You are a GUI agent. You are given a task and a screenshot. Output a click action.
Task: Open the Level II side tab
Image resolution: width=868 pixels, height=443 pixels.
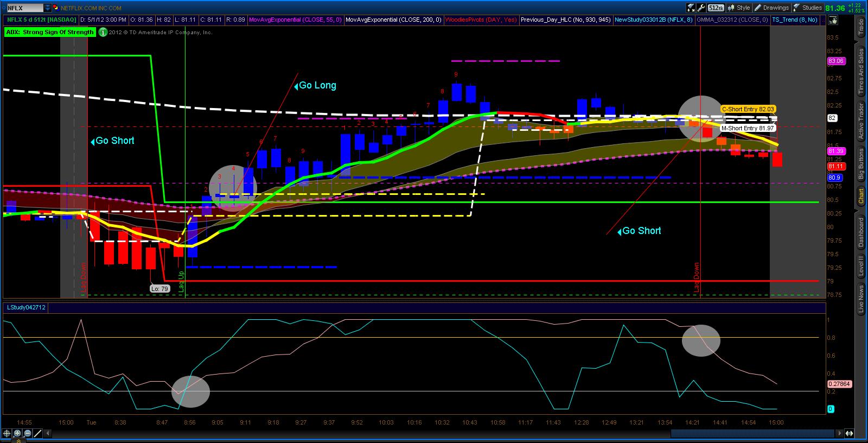click(x=861, y=266)
